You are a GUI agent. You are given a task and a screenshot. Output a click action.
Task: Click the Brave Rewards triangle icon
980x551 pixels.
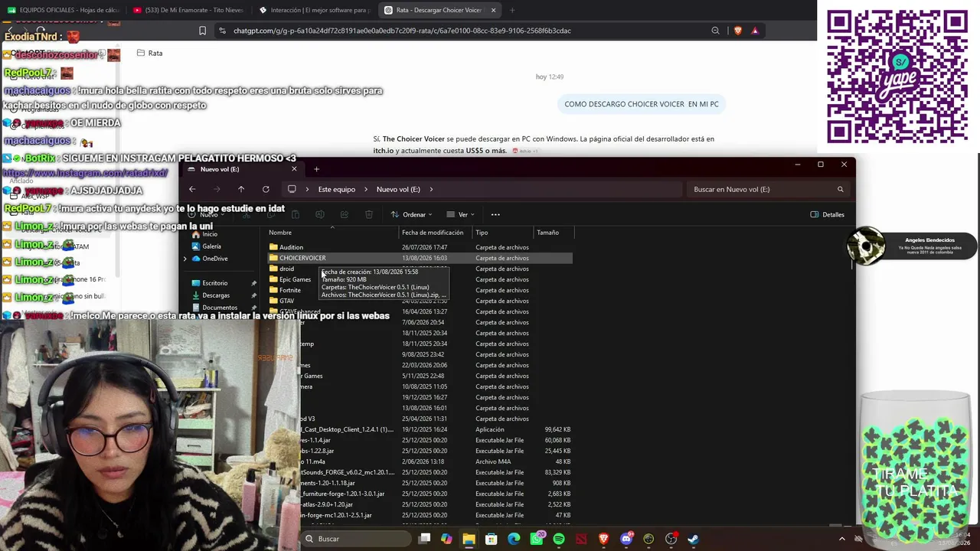coord(755,31)
